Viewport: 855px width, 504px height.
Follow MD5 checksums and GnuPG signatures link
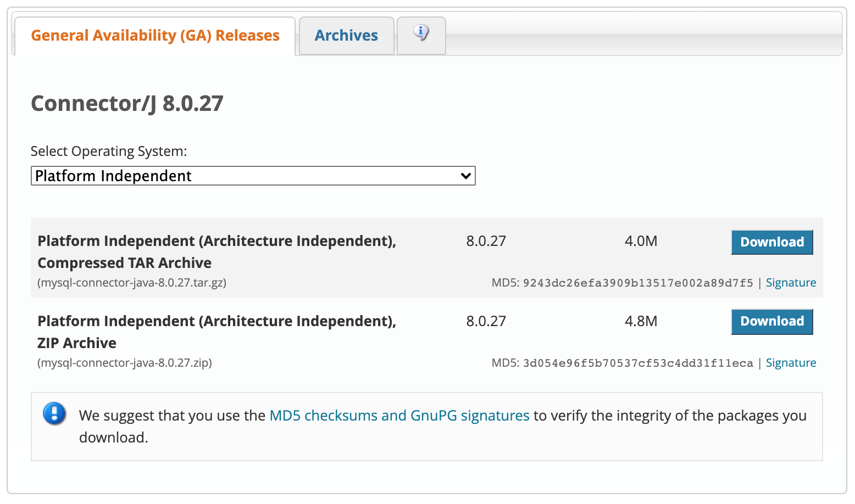click(x=399, y=416)
